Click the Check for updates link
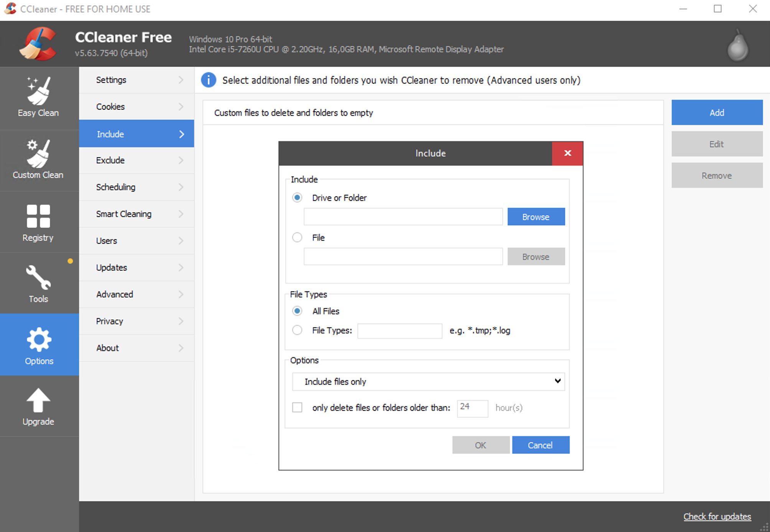The height and width of the screenshot is (532, 770). point(717,516)
